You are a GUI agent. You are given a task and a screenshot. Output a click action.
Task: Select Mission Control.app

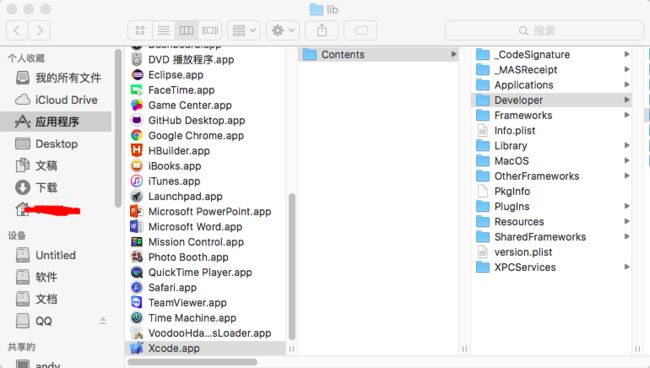[x=205, y=242]
